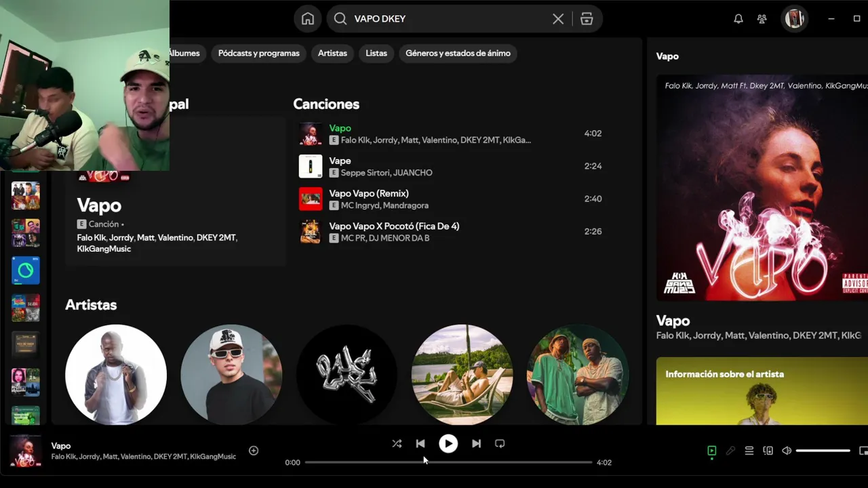This screenshot has height=488, width=868.
Task: Add Vapo to Liked Songs plus icon
Action: click(x=254, y=451)
